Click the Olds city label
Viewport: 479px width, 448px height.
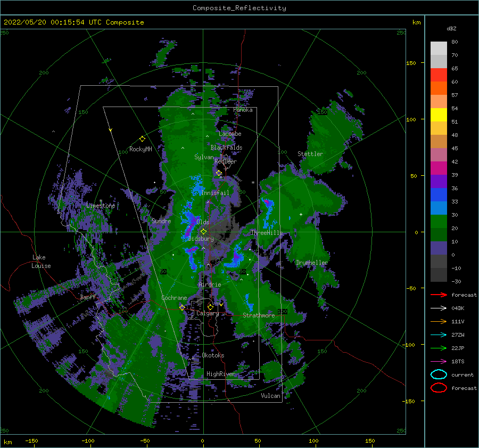[x=203, y=222]
